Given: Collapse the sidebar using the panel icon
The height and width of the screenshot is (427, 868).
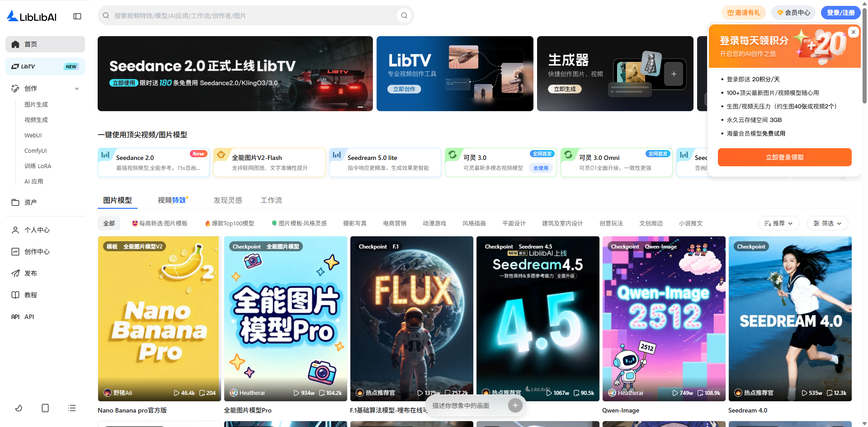Looking at the screenshot, I should click(77, 16).
